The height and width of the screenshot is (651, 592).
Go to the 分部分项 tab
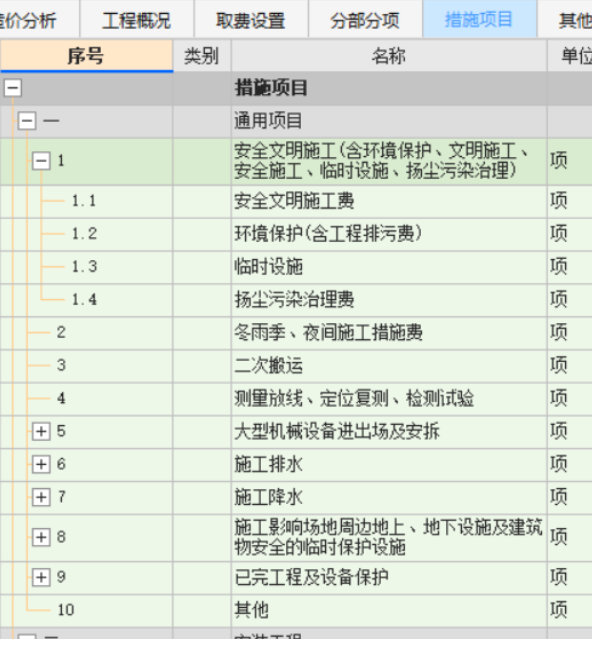click(365, 20)
